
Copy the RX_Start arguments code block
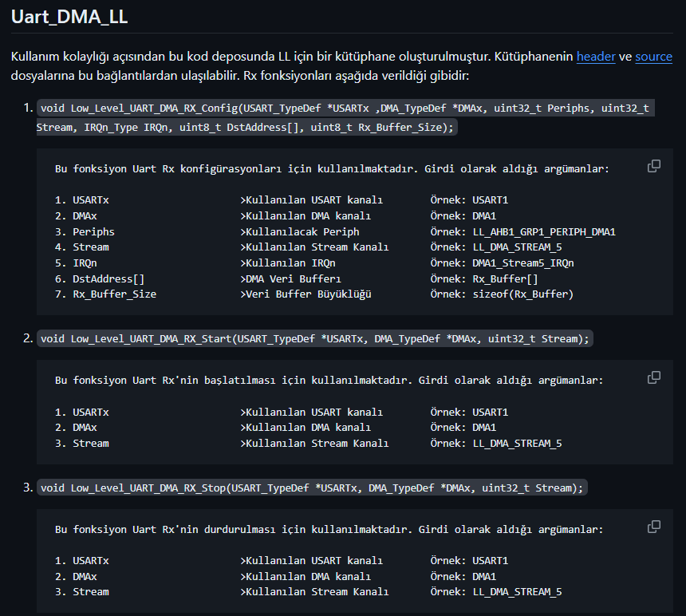pyautogui.click(x=653, y=377)
